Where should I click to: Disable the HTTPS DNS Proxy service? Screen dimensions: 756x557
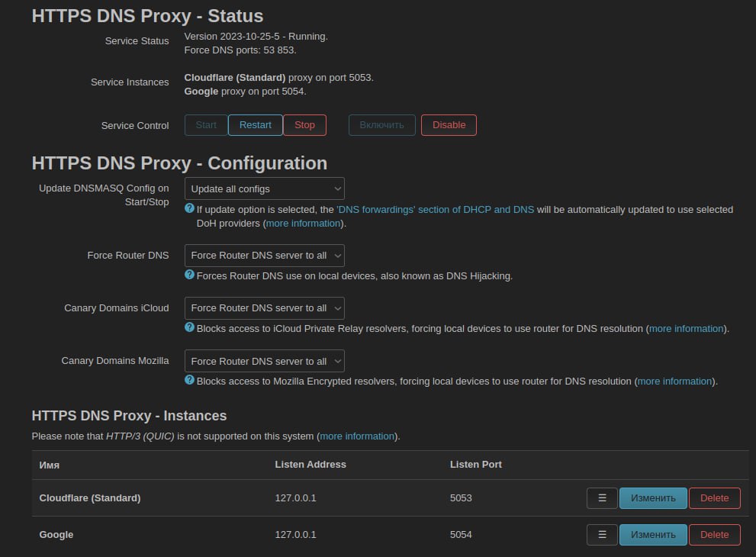[449, 125]
